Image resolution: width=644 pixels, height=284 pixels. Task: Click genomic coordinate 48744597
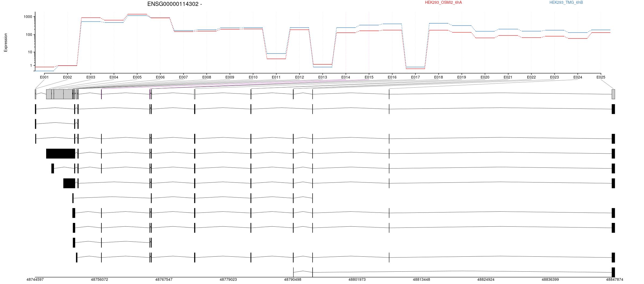point(35,280)
